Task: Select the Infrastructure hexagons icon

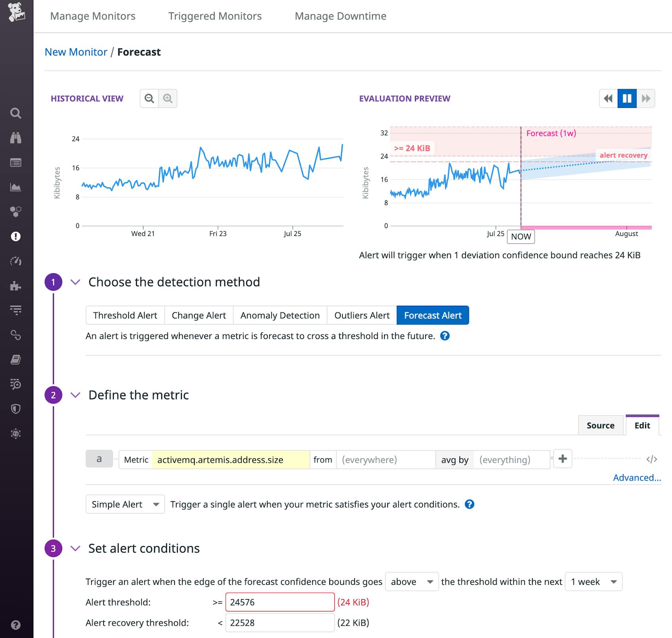Action: click(16, 212)
